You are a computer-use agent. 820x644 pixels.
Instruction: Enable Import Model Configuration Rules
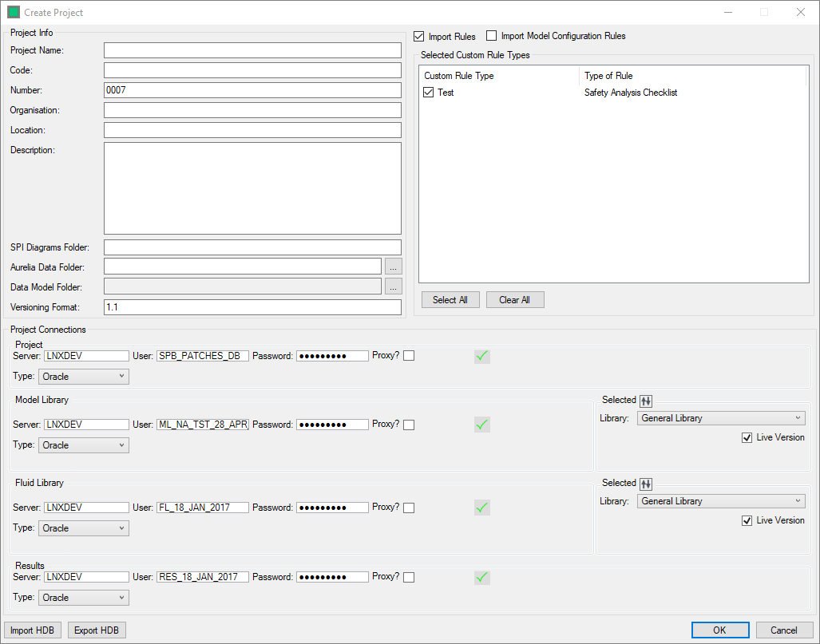pyautogui.click(x=492, y=36)
